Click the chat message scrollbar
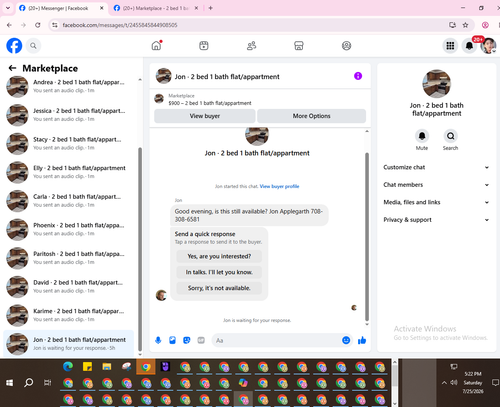The image size is (500, 407). tap(367, 236)
